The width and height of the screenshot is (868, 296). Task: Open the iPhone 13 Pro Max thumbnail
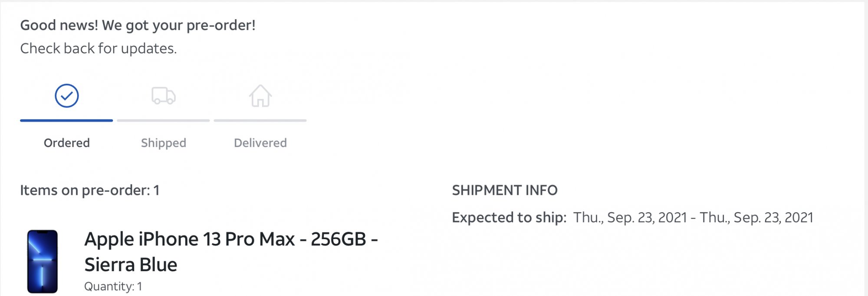point(43,261)
